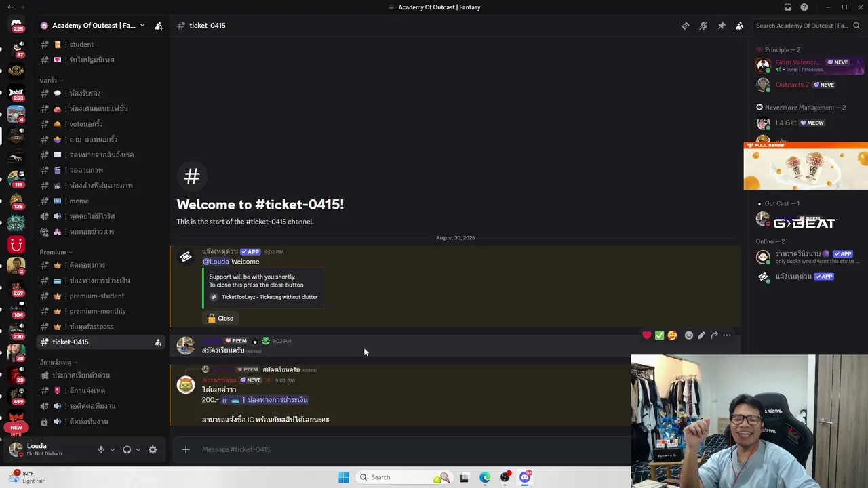Open the Inbox icon in title bar
This screenshot has width=868, height=488.
(x=787, y=7)
